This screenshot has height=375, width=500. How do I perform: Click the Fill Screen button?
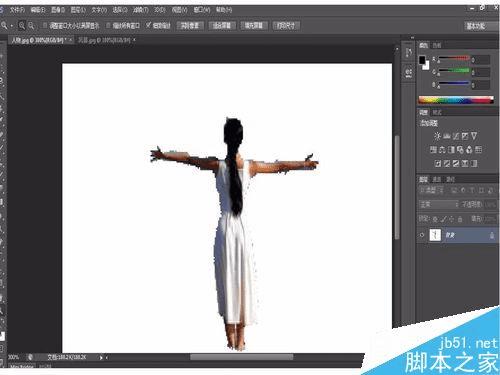(254, 25)
